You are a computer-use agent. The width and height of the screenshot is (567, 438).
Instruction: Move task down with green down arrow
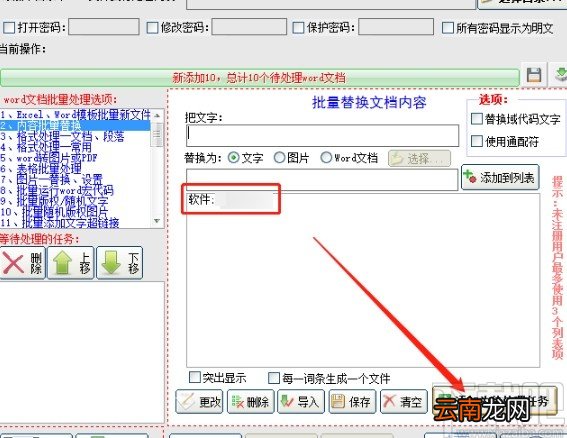pos(120,263)
